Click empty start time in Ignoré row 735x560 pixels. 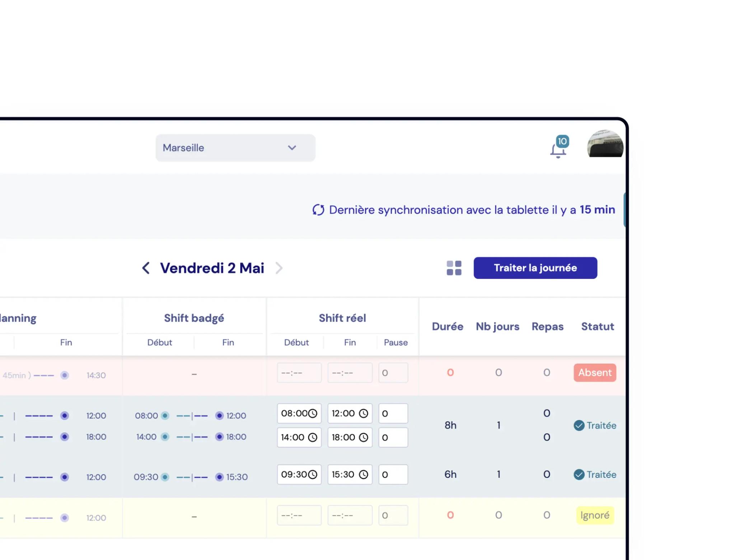pyautogui.click(x=299, y=515)
